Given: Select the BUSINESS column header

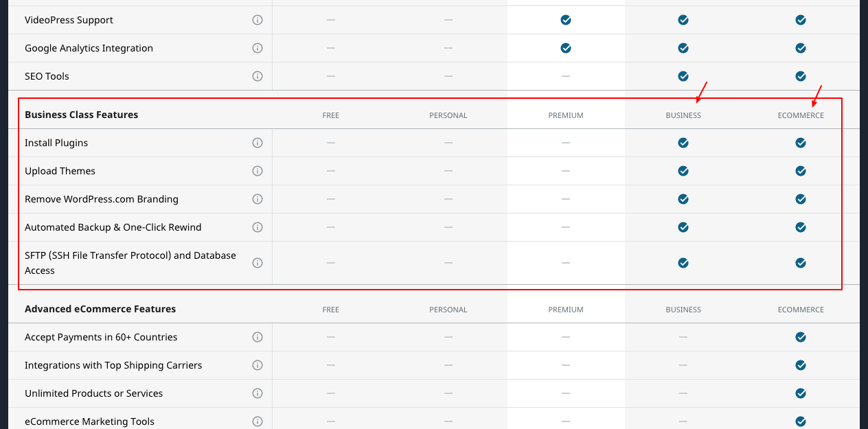Looking at the screenshot, I should pos(683,115).
